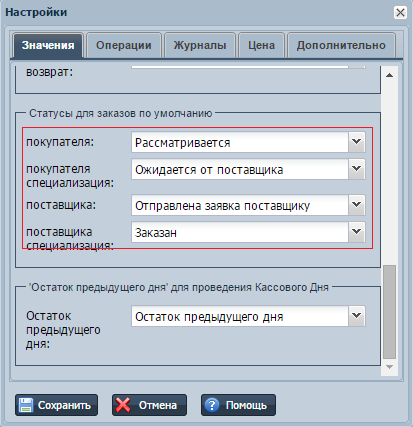Switch to the Операции tab

pyautogui.click(x=124, y=45)
